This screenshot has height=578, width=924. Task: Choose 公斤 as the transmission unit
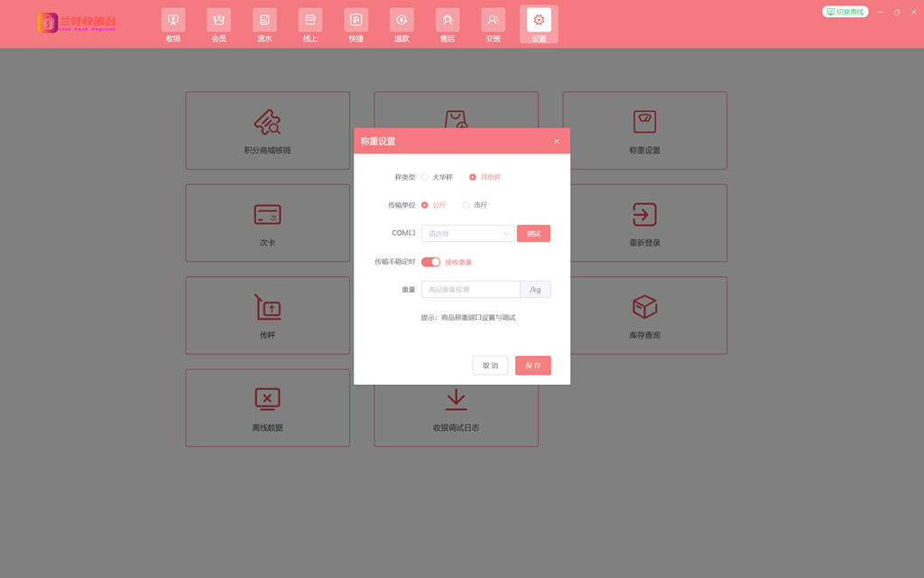425,205
